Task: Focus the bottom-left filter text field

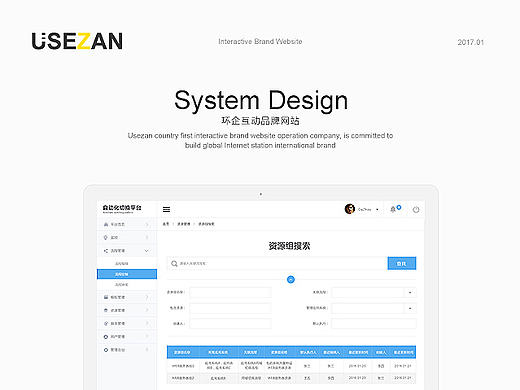Action: (230, 323)
